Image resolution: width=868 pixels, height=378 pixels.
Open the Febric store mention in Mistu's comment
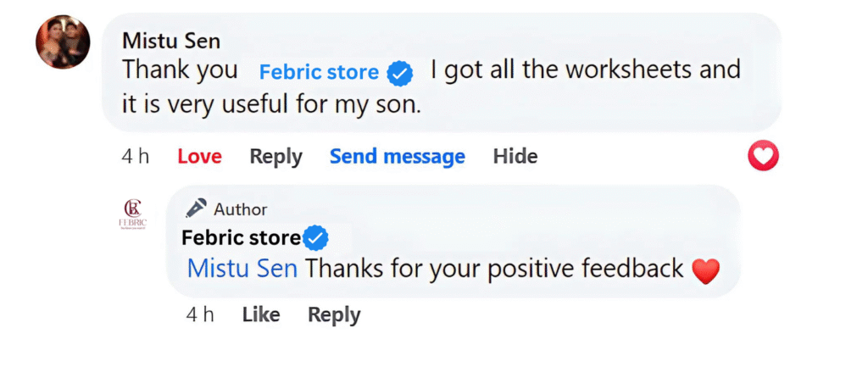(x=319, y=73)
